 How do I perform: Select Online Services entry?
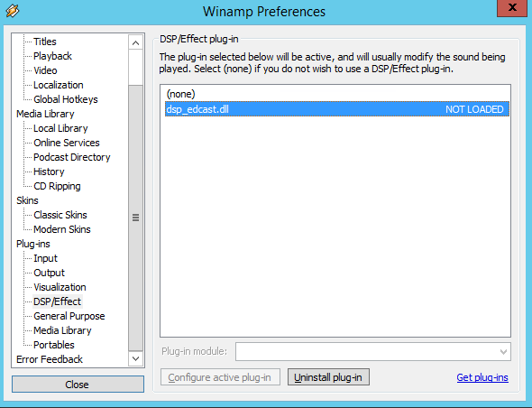tap(67, 143)
